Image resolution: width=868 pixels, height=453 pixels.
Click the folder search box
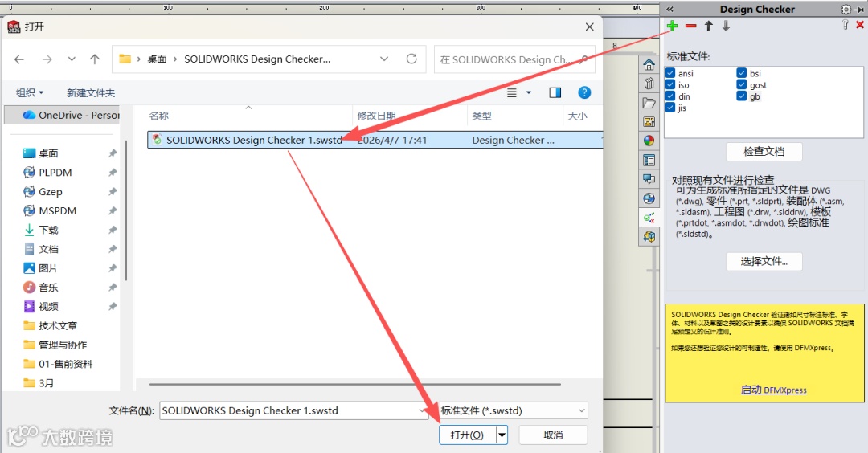click(x=514, y=59)
